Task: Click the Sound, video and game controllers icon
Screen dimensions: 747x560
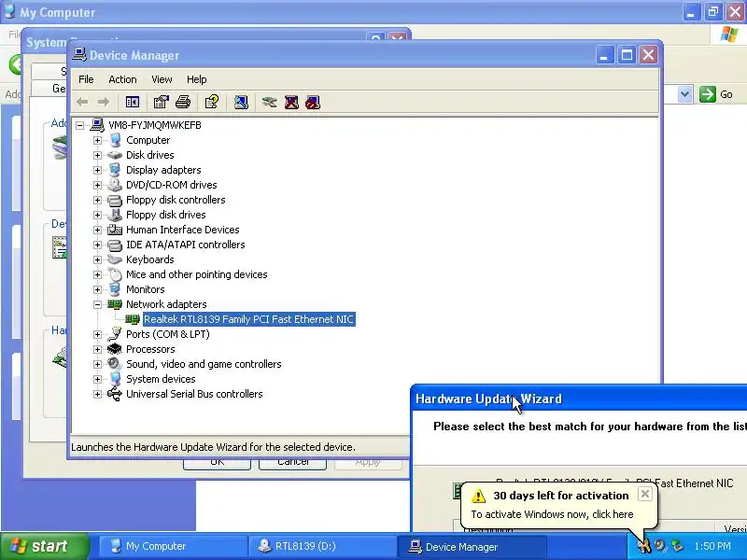Action: [x=114, y=364]
